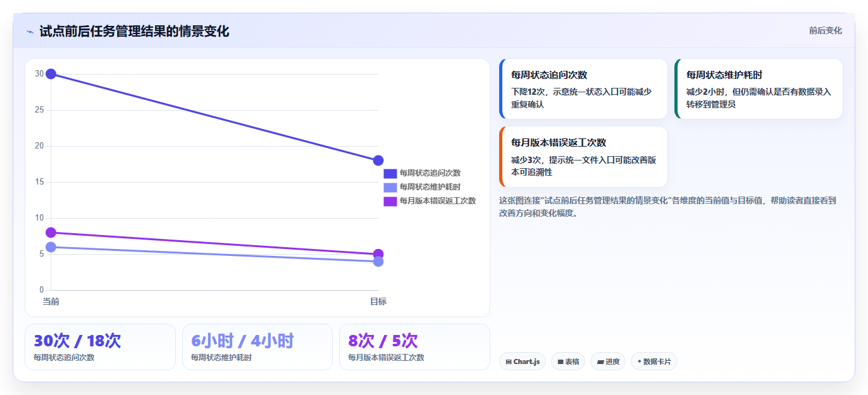Click the y-axis label 20

[x=39, y=146]
